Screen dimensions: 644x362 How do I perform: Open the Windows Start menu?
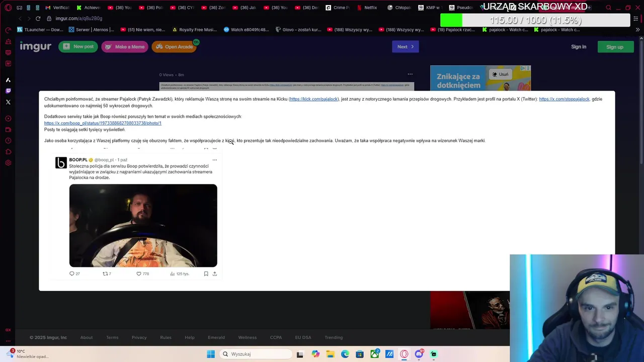(211, 354)
